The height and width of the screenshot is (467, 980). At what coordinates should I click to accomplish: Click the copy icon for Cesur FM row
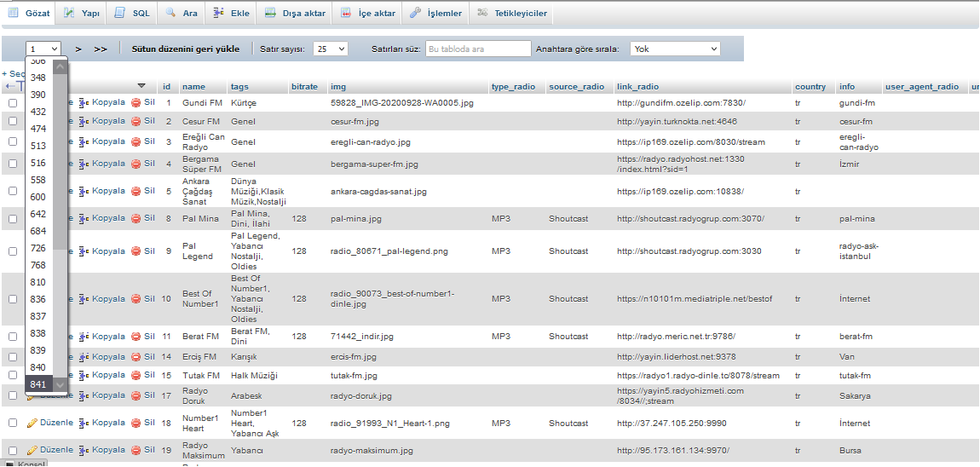(x=84, y=121)
